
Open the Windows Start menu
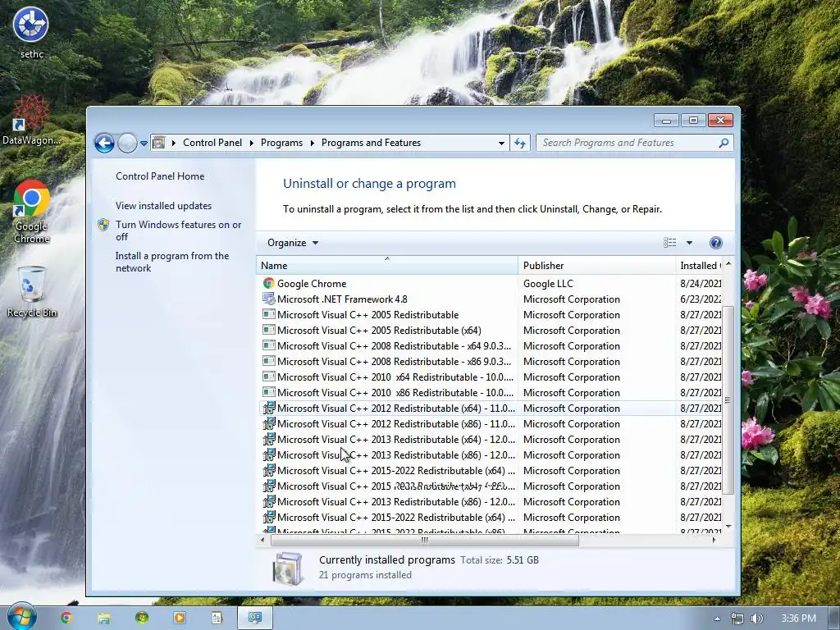click(x=21, y=617)
